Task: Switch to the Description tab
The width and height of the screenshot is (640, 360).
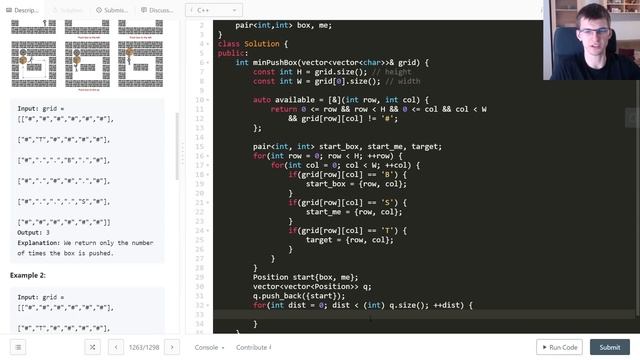Action: pos(23,10)
